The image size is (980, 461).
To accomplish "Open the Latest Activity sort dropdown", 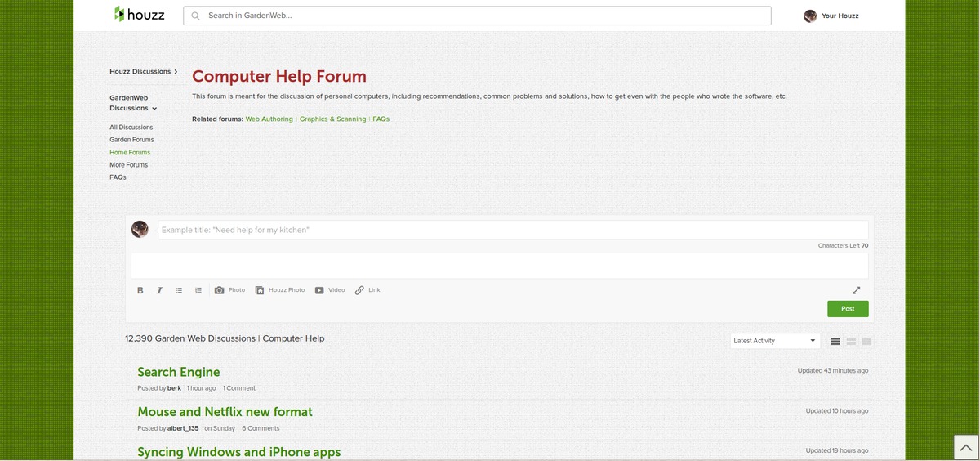I will tap(774, 341).
